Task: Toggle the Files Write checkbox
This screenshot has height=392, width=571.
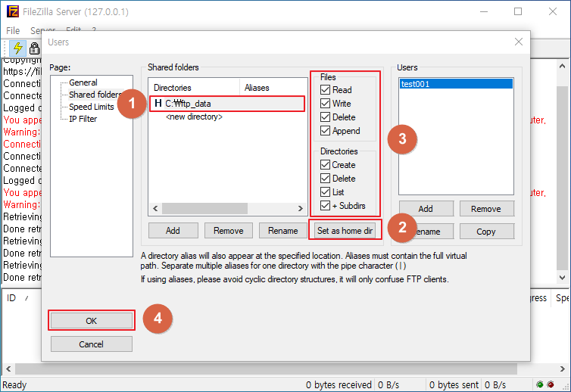Action: point(325,104)
